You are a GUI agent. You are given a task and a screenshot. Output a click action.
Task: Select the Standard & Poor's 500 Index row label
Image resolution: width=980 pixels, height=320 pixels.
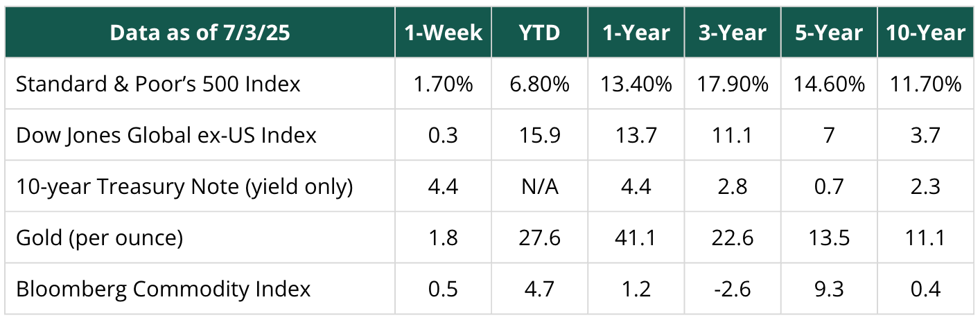point(158,84)
